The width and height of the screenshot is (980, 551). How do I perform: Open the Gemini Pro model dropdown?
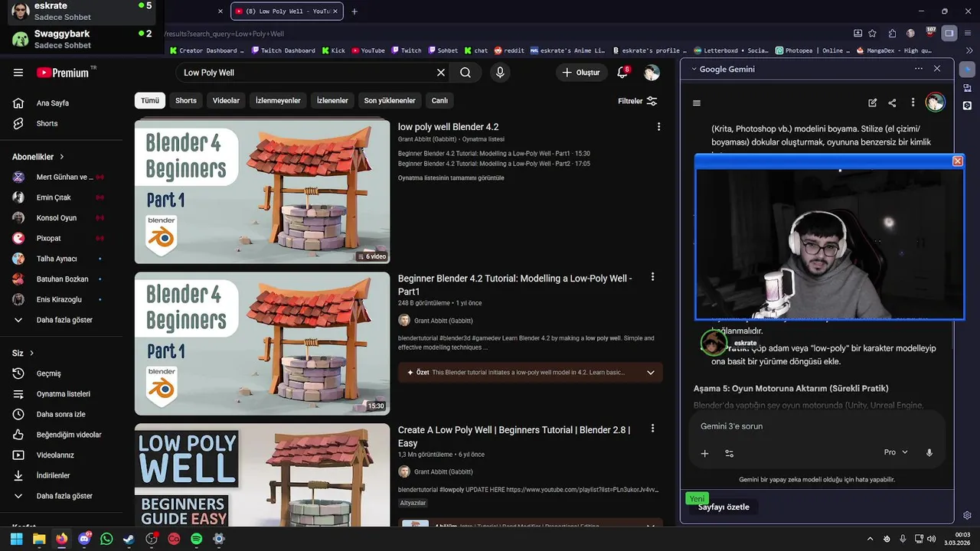[x=896, y=452]
